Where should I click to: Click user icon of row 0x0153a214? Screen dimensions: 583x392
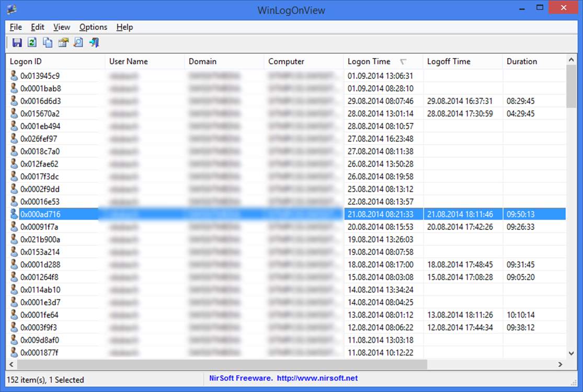tap(14, 252)
